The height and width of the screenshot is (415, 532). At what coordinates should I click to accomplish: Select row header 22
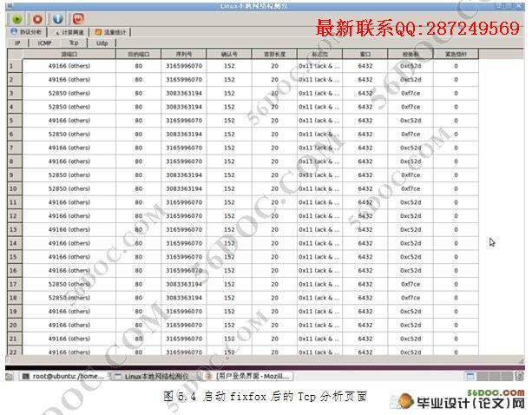(15, 352)
